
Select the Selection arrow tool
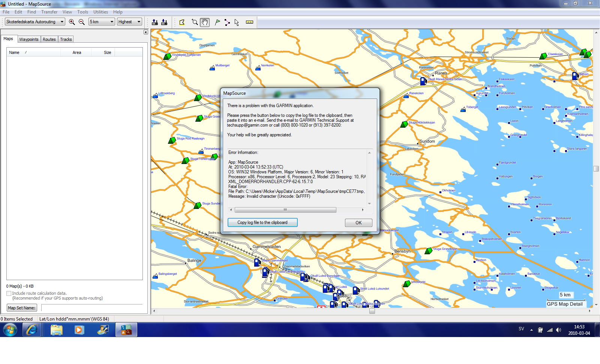(x=237, y=22)
